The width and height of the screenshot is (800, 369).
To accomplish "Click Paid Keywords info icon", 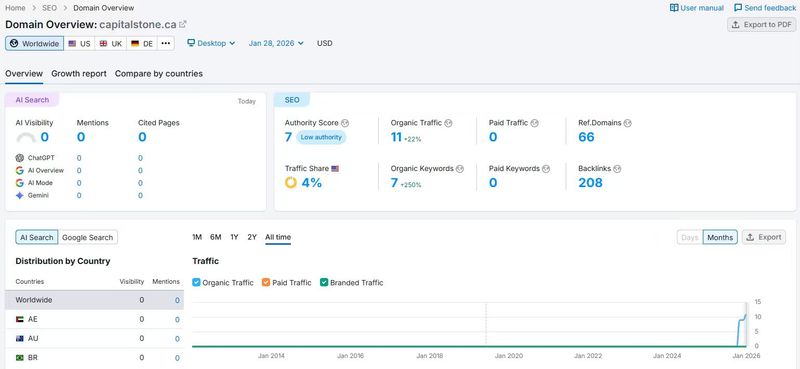I will [x=546, y=168].
